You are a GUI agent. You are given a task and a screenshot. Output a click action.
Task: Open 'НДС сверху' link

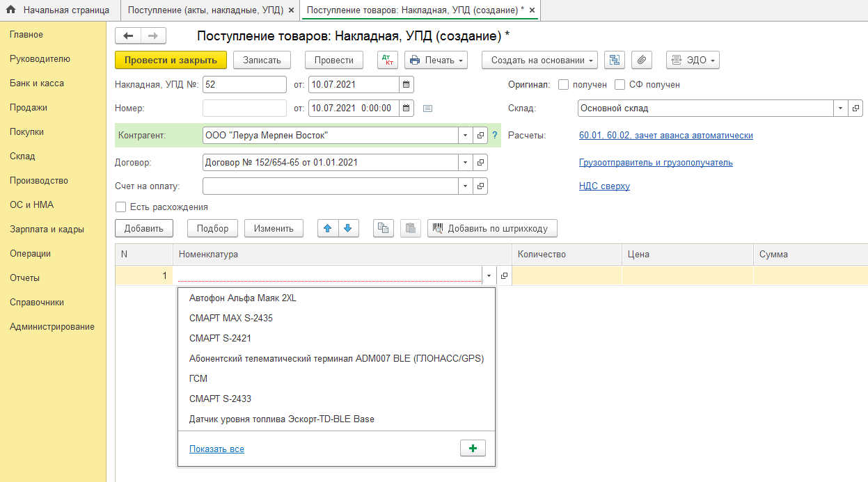click(604, 186)
